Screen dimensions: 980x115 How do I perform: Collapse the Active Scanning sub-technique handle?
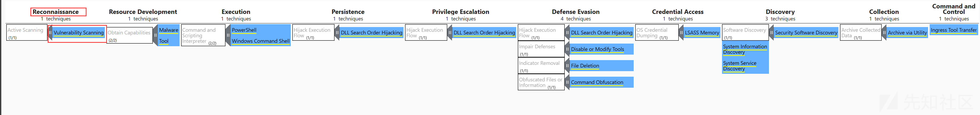pos(50,33)
